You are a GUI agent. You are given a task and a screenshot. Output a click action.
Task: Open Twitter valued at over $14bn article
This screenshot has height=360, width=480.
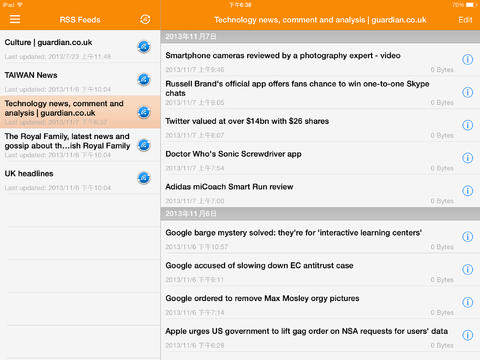[320, 125]
